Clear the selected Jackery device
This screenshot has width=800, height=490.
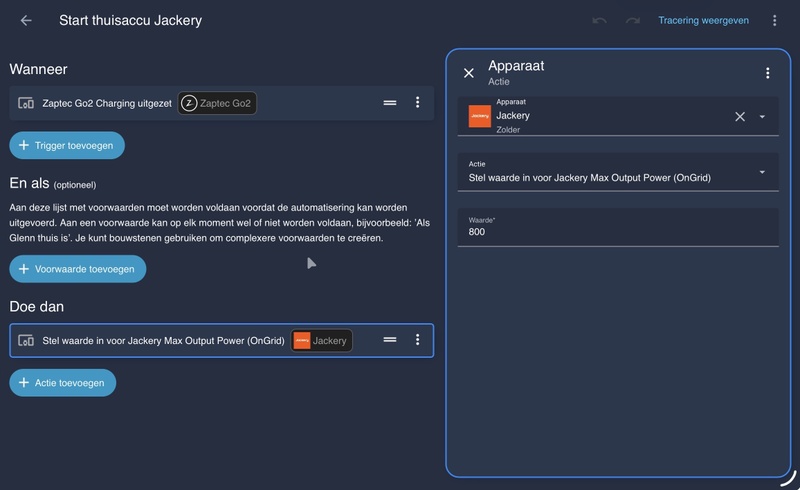tap(740, 116)
